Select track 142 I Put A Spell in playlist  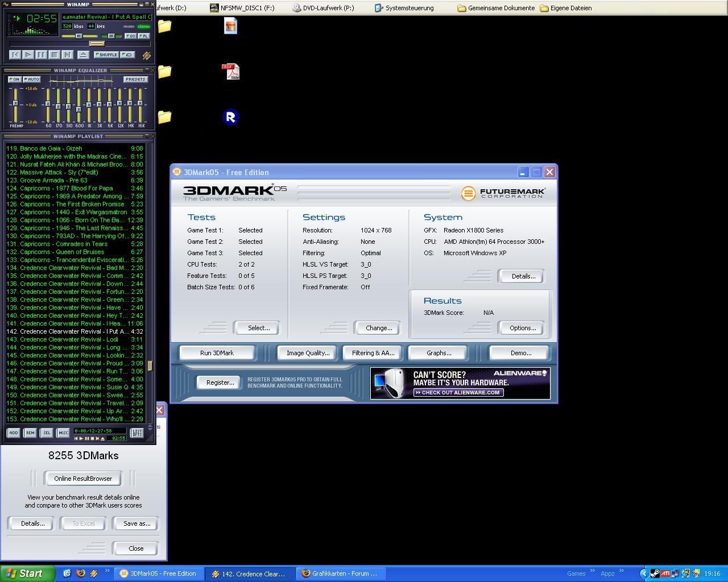(x=75, y=331)
